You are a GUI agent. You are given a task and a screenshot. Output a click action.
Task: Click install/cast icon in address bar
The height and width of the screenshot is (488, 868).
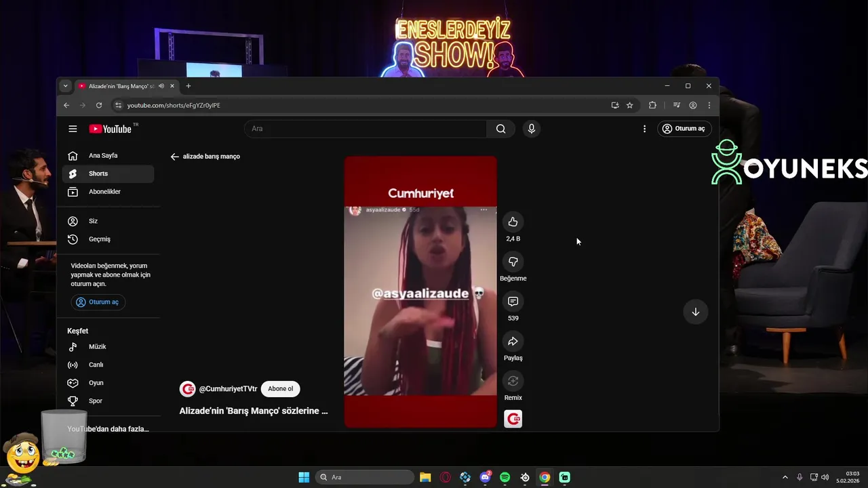tap(615, 105)
